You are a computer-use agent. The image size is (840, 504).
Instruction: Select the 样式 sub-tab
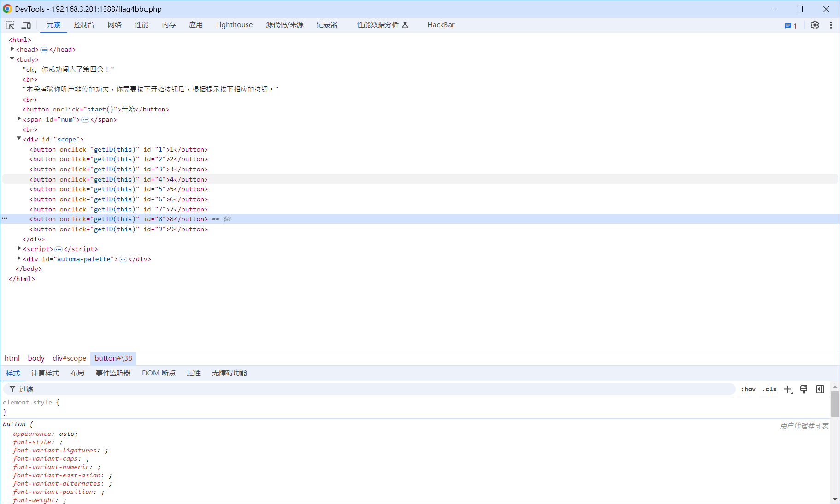[x=13, y=373]
